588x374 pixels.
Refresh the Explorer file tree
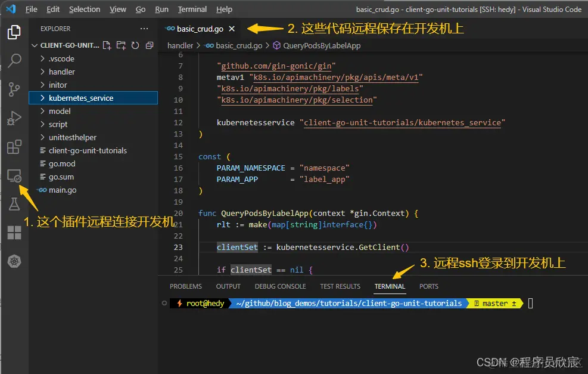[x=135, y=45]
